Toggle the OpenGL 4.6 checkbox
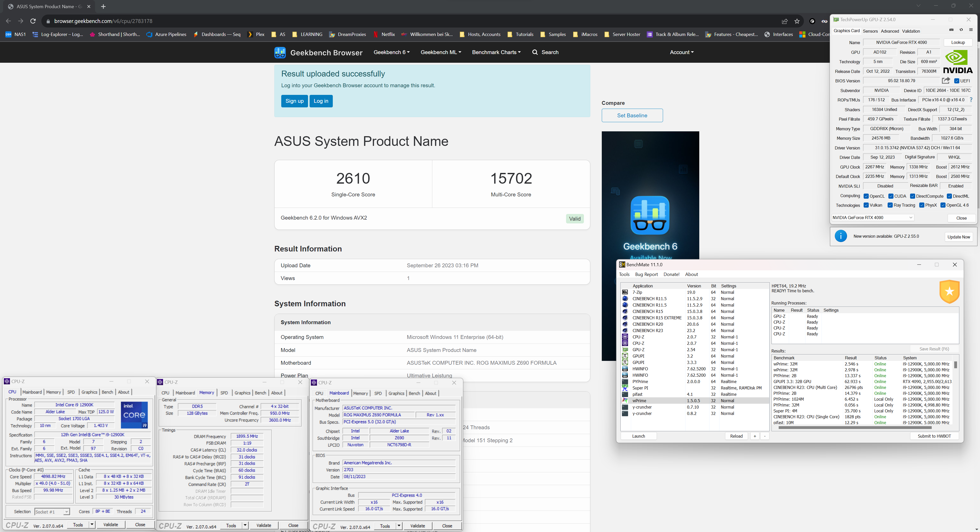Screen dimensions: 980x532 click(943, 205)
